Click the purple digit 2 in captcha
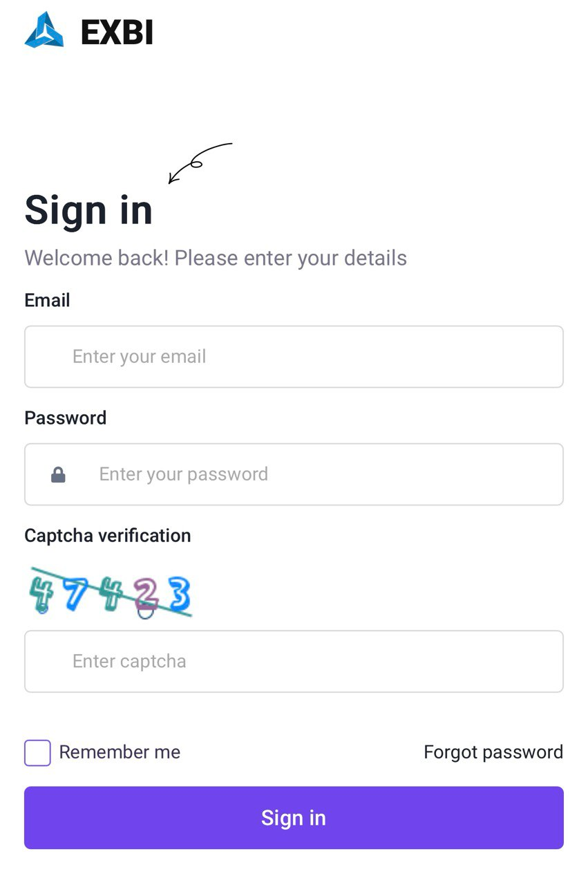The width and height of the screenshot is (588, 885). [x=146, y=594]
